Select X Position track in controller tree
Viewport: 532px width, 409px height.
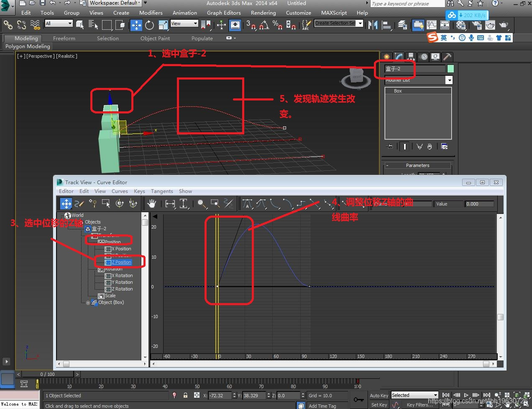point(121,249)
